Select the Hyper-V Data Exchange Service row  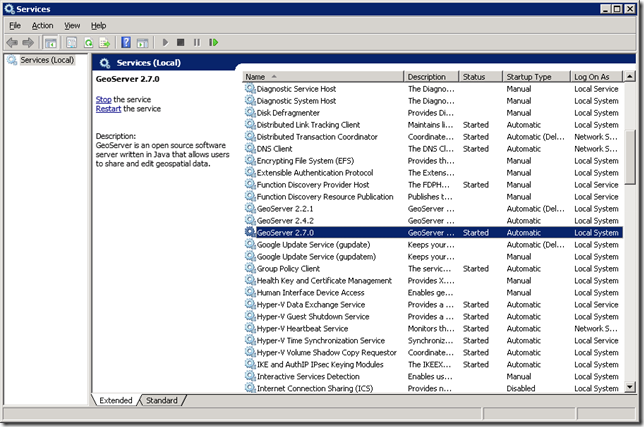tap(433, 304)
